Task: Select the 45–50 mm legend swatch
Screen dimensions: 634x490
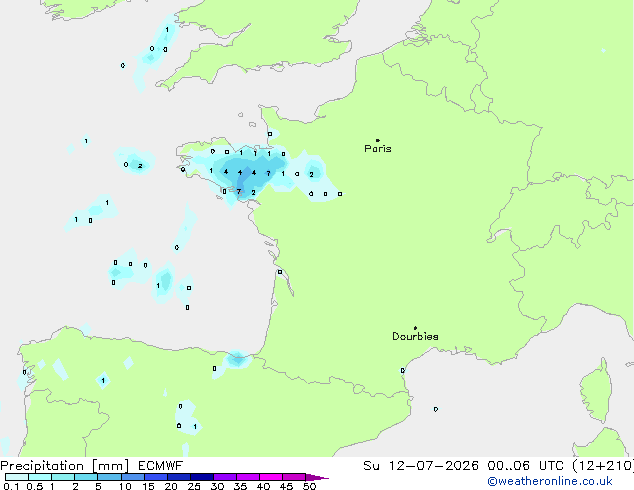Action: coord(294,477)
